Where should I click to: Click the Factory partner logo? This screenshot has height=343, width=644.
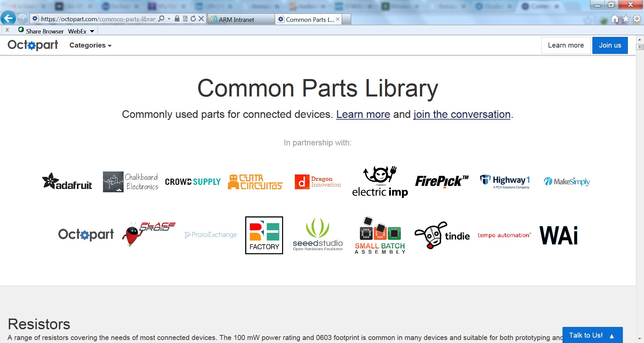[x=264, y=235]
